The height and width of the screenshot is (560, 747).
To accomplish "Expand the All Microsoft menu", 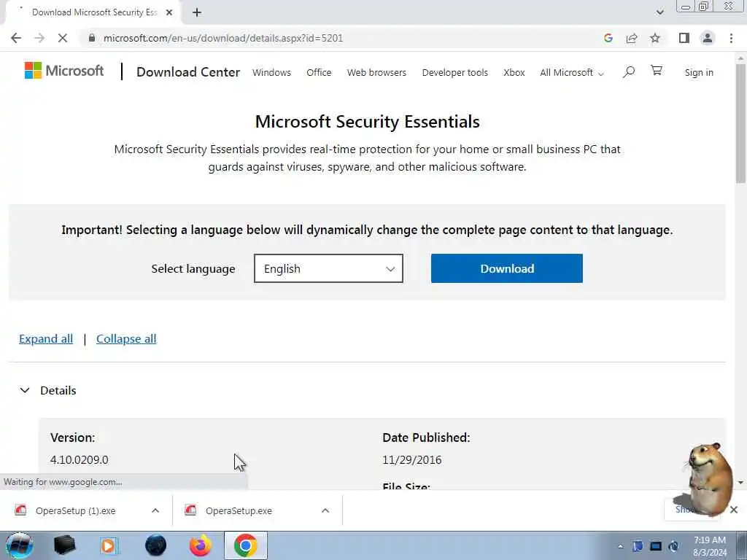I will (x=572, y=72).
